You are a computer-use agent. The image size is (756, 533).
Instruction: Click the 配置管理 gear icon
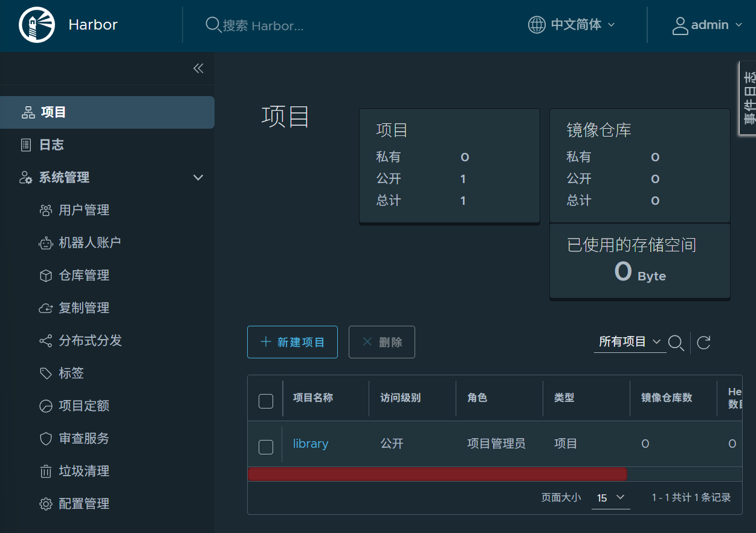tap(45, 504)
